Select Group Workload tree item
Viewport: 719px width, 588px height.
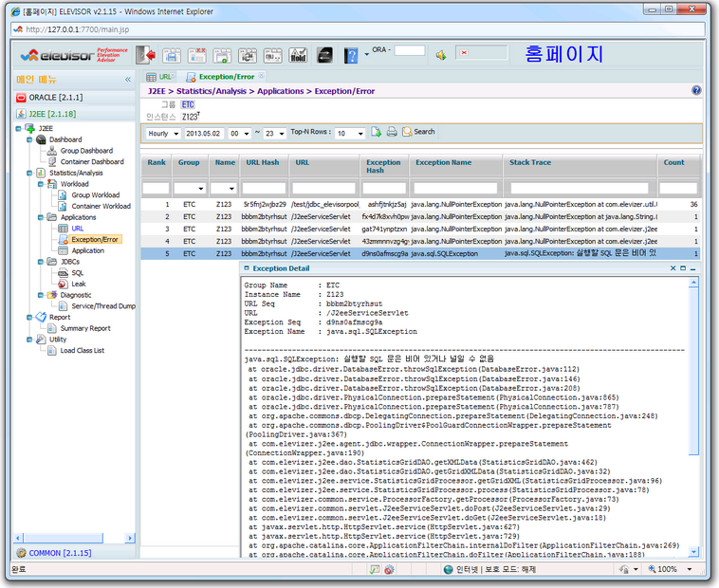click(x=96, y=195)
